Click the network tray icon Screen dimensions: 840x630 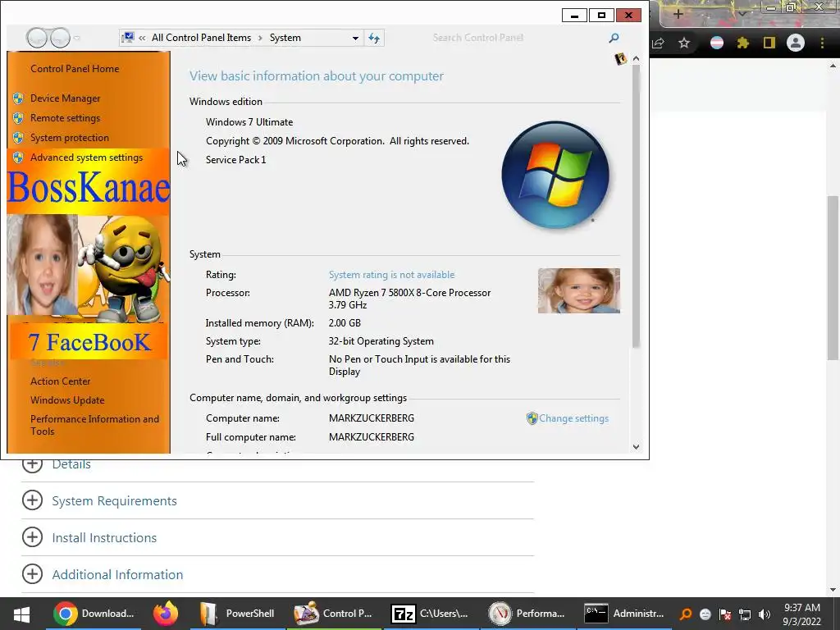[745, 614]
